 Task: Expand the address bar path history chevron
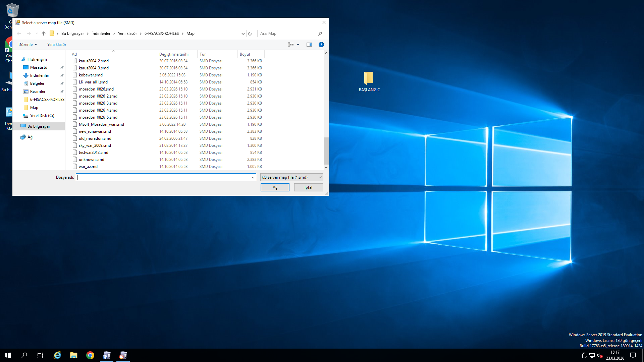coord(243,34)
